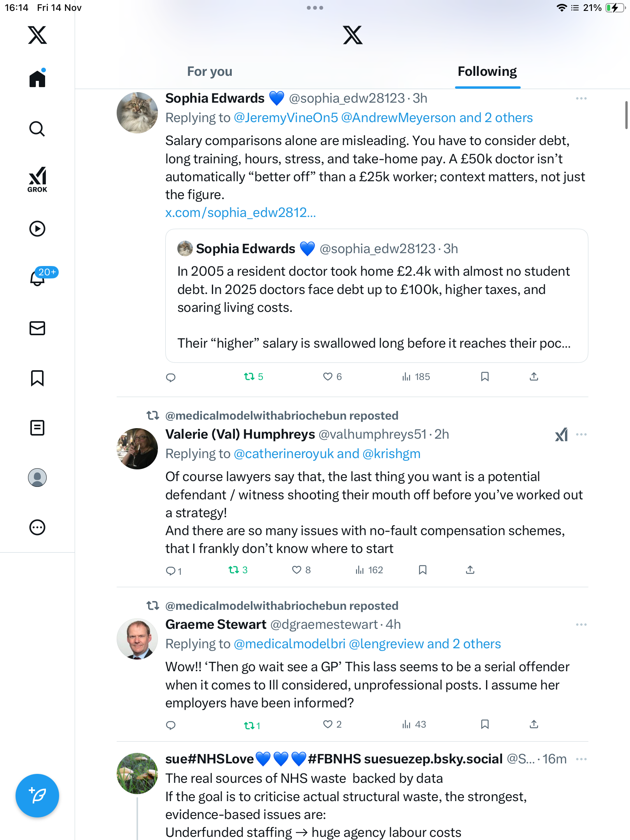Tap the compose post button
Image resolution: width=630 pixels, height=840 pixels.
[x=37, y=796]
